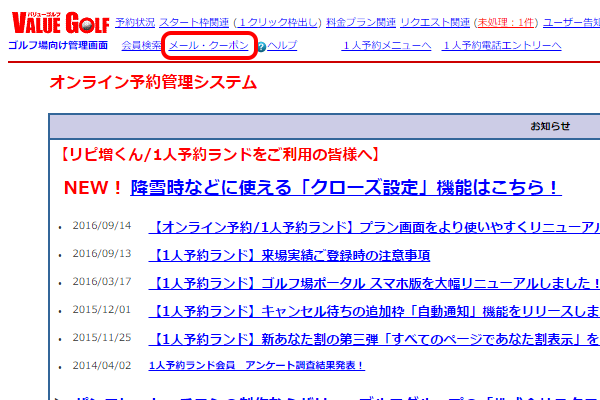Viewport: 600px width, 400px height.
Task: Click the Value Golf logo
Action: click(x=60, y=22)
